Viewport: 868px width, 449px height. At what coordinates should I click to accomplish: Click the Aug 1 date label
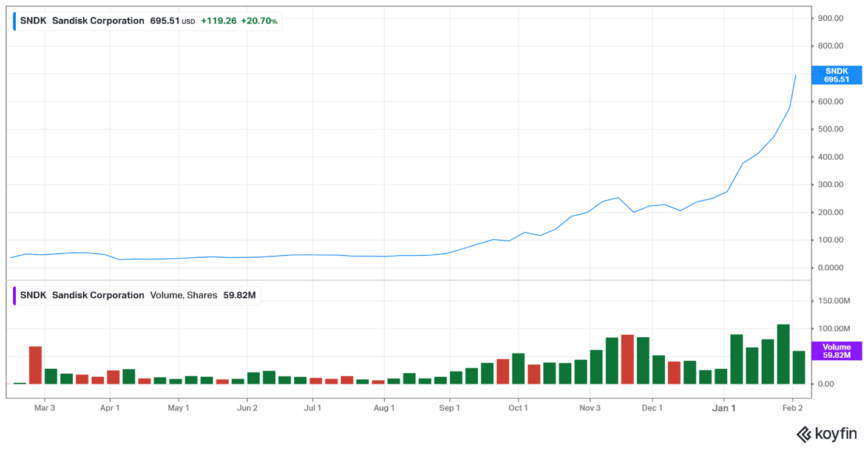coord(384,408)
